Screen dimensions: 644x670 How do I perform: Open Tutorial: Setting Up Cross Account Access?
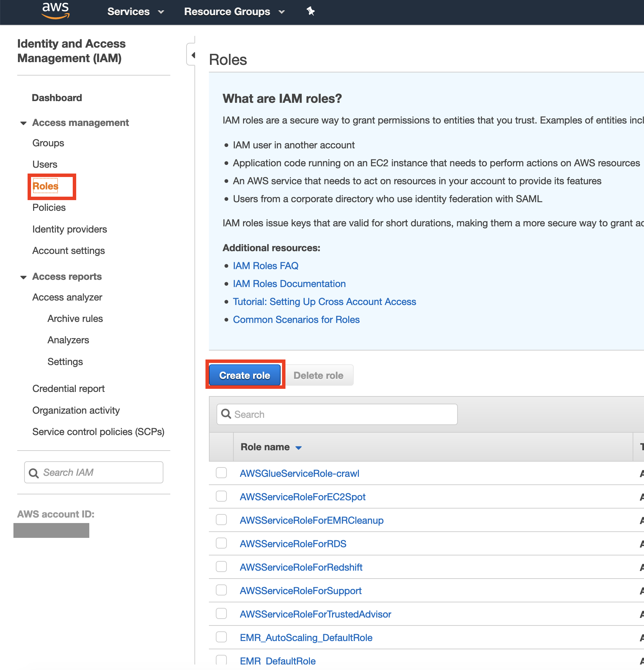(324, 302)
